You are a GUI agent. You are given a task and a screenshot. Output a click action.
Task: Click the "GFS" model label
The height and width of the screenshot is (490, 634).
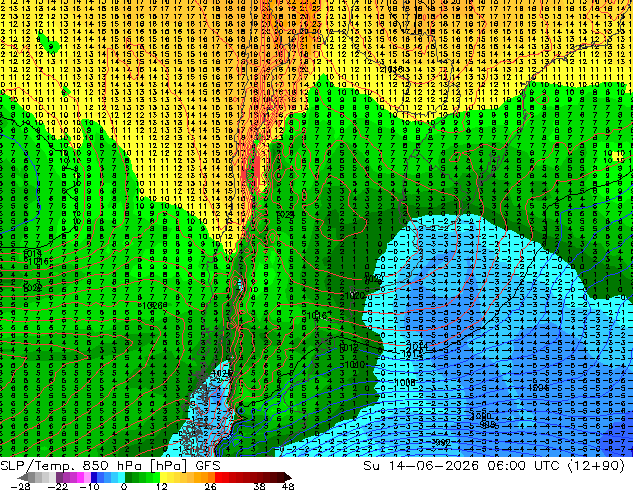208,466
